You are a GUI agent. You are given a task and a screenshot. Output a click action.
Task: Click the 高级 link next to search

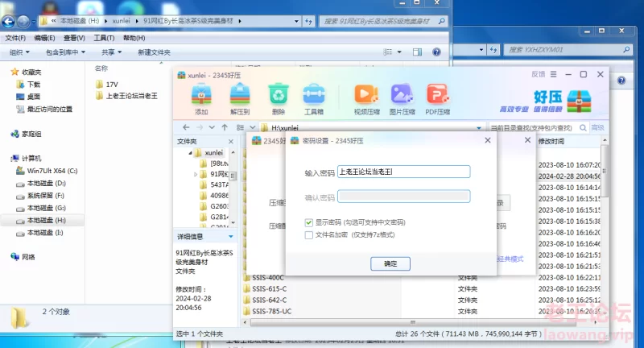point(597,128)
